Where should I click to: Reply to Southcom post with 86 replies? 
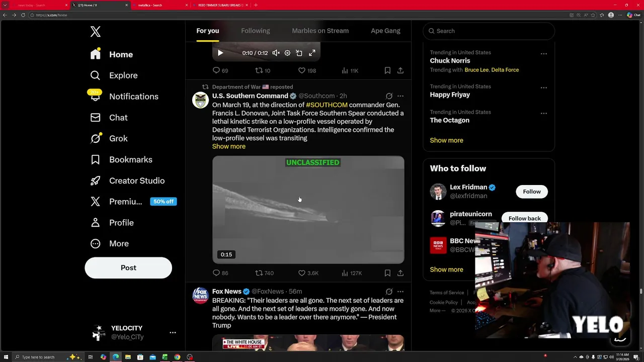220,273
